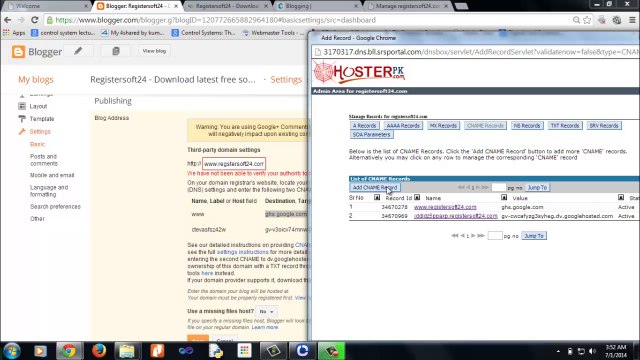Click the bookmark star icon in address bar
640x360 pixels.
[587, 20]
